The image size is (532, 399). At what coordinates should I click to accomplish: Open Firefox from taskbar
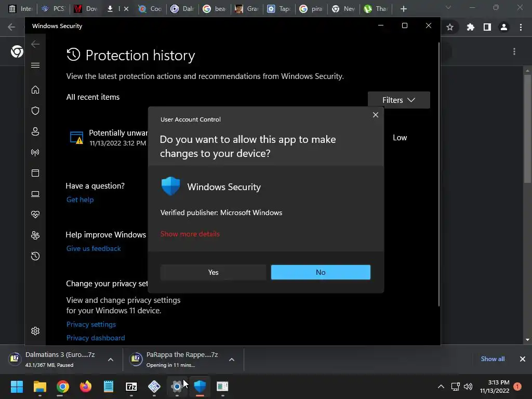[x=86, y=387]
